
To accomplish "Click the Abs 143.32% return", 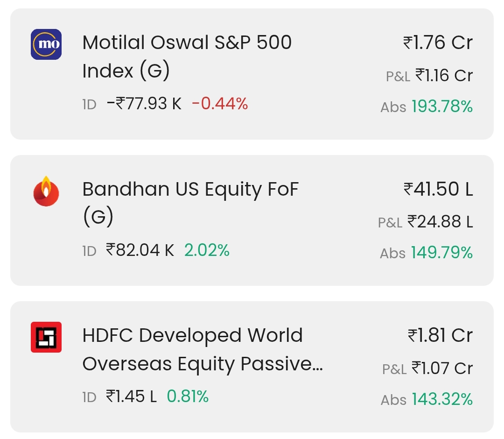I will [427, 399].
